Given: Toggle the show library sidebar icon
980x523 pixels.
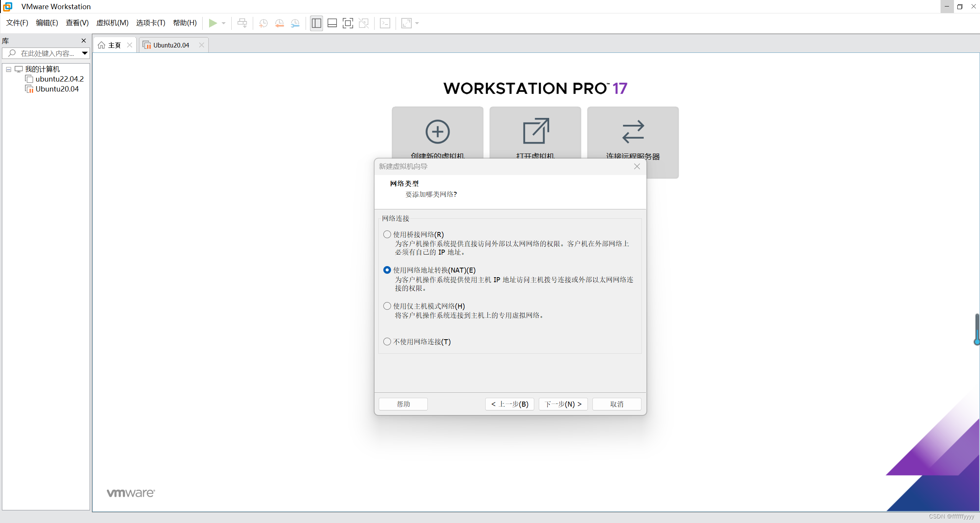Looking at the screenshot, I should coord(316,23).
